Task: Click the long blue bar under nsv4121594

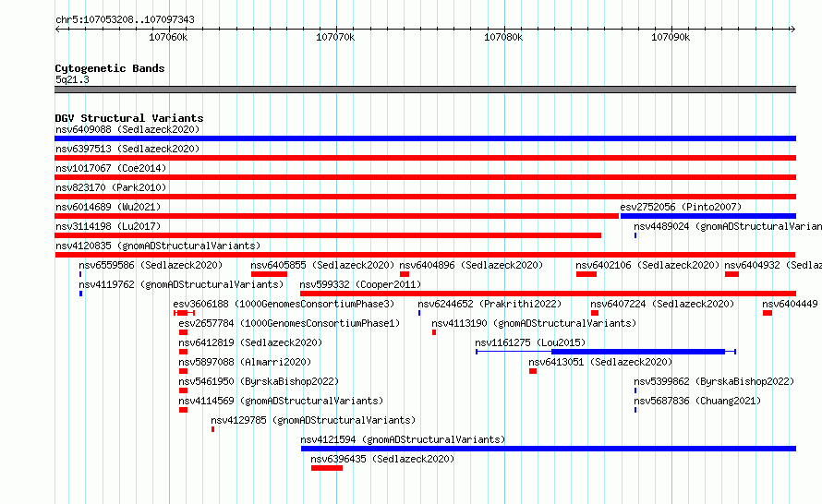Action: tap(549, 449)
